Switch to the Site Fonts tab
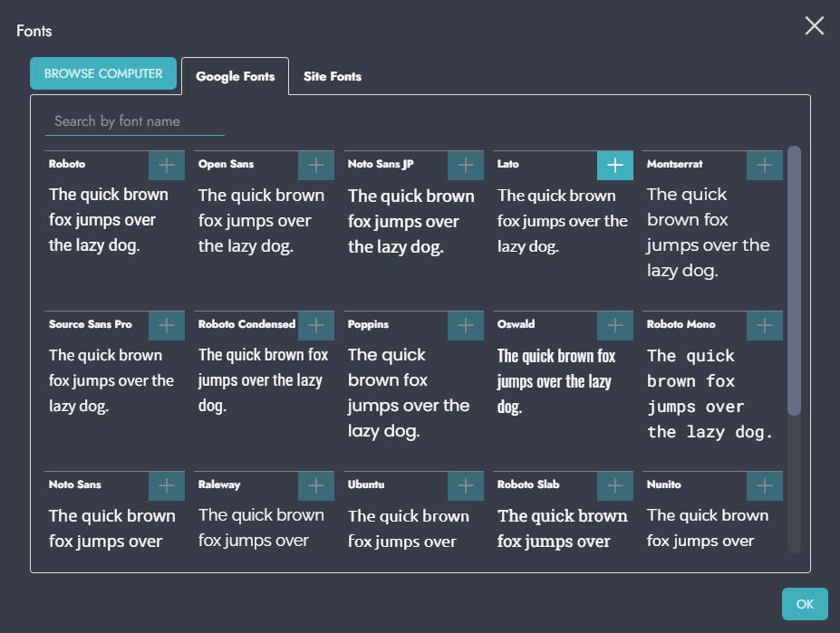This screenshot has width=840, height=633. coord(332,77)
